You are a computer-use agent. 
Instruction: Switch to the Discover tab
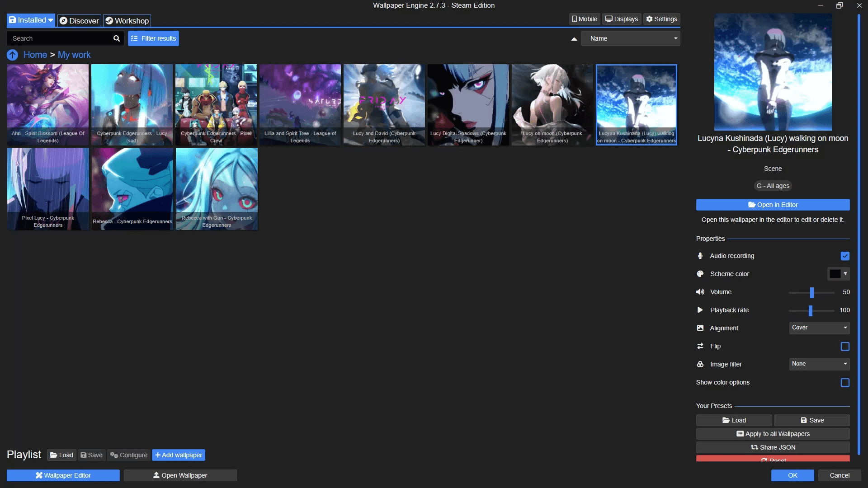[79, 21]
